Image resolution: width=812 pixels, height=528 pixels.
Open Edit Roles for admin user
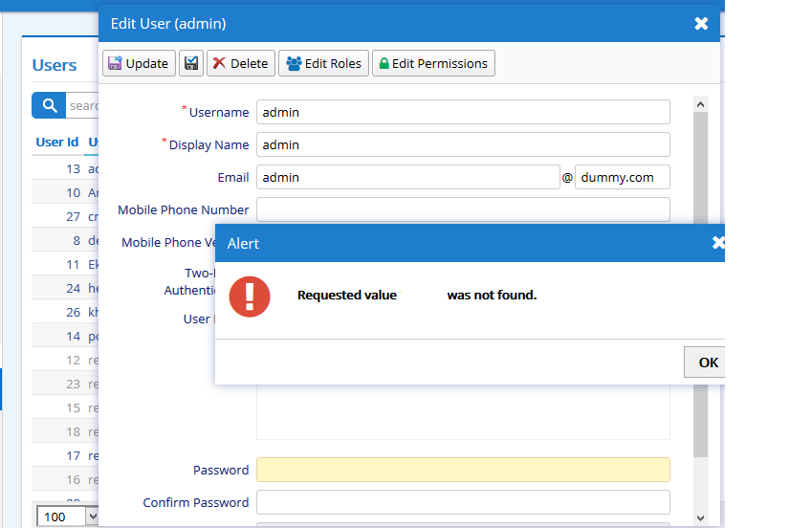(x=323, y=63)
